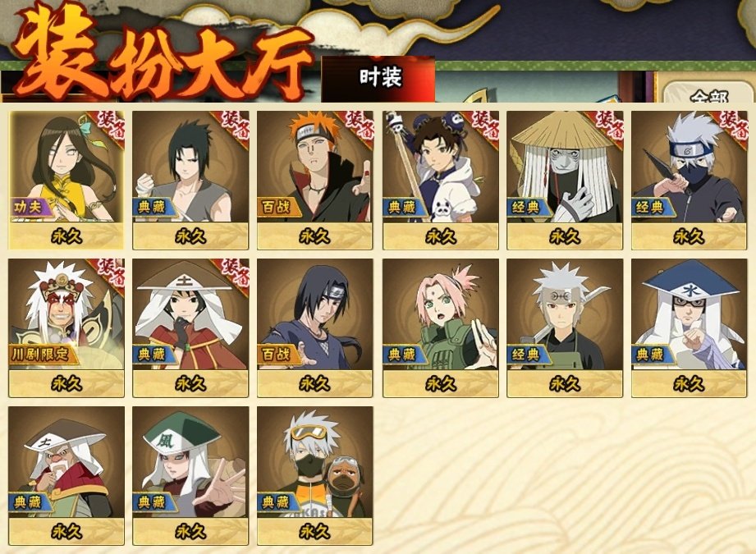Select the Tobirama 经典 costume with sword
The image size is (756, 554).
click(x=565, y=327)
